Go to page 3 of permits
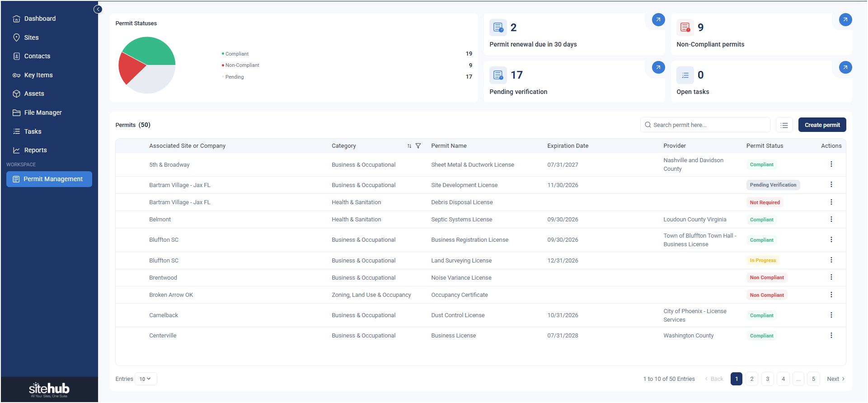This screenshot has width=868, height=403. coord(767,379)
